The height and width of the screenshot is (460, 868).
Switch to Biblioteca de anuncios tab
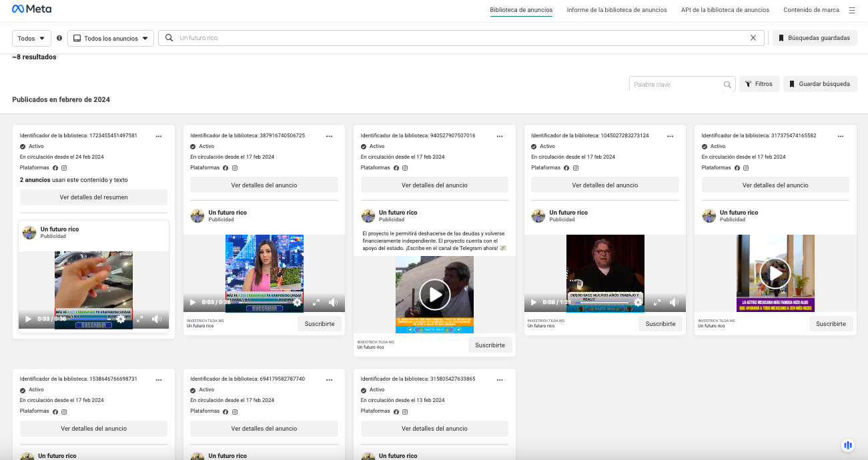tap(521, 10)
